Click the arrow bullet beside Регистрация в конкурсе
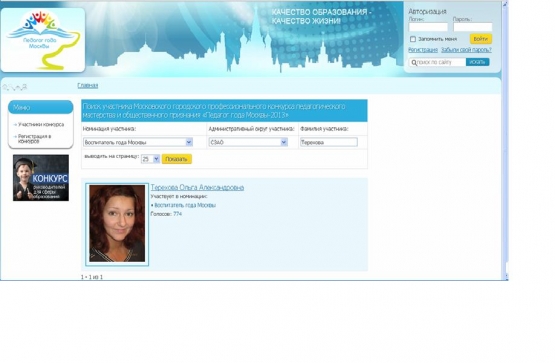The height and width of the screenshot is (363, 555). [15, 136]
